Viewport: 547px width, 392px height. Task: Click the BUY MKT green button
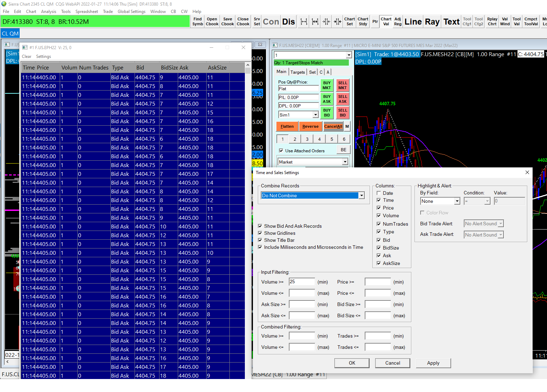327,85
